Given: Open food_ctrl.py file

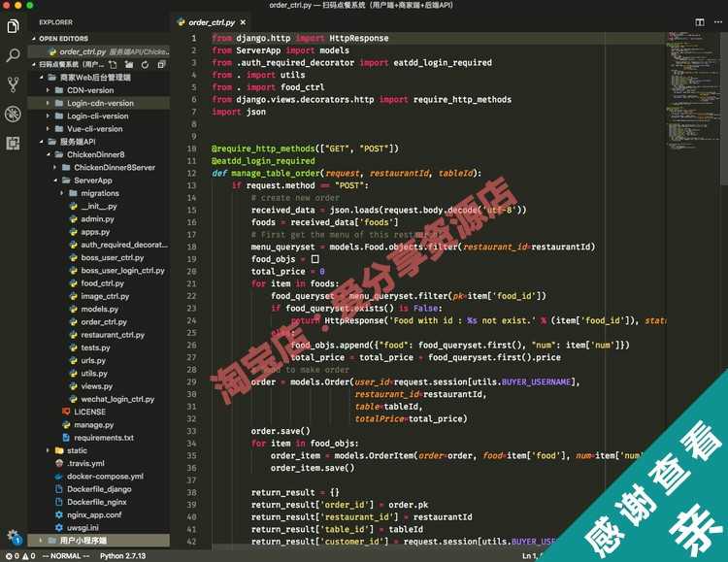Looking at the screenshot, I should (x=99, y=283).
